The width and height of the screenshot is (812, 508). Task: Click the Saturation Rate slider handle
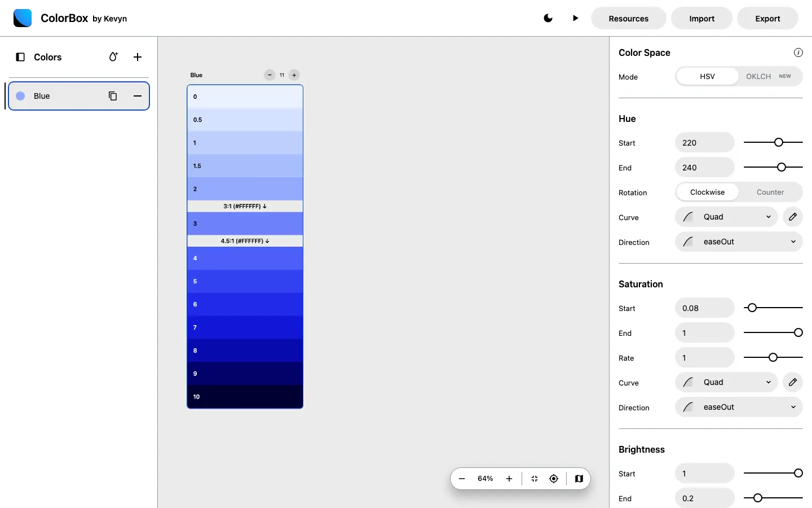coord(773,357)
